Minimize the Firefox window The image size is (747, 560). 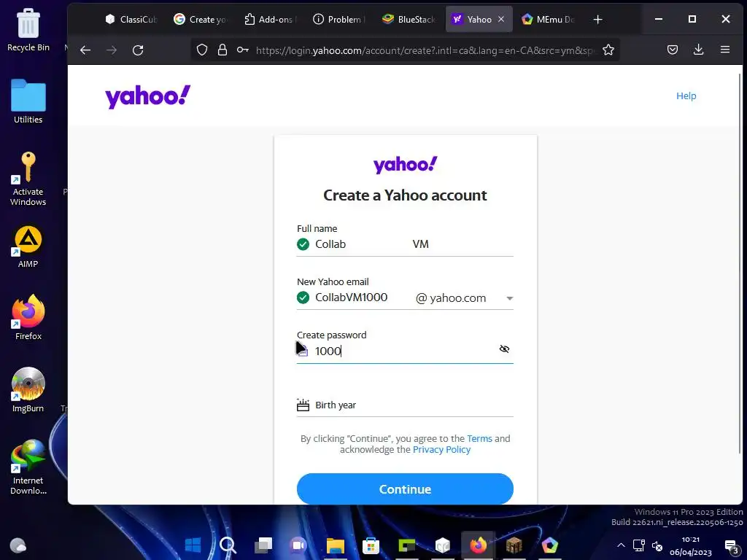(x=659, y=19)
